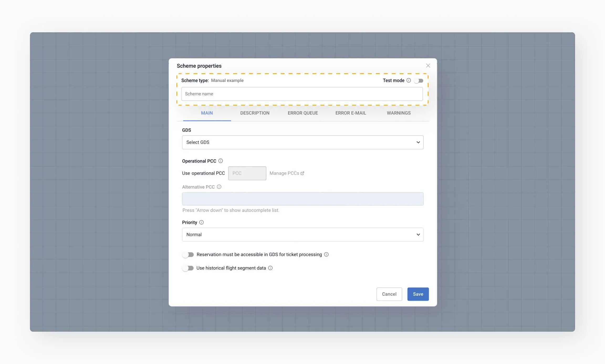Click info icon next to reservation accessibility toggle

click(x=326, y=254)
